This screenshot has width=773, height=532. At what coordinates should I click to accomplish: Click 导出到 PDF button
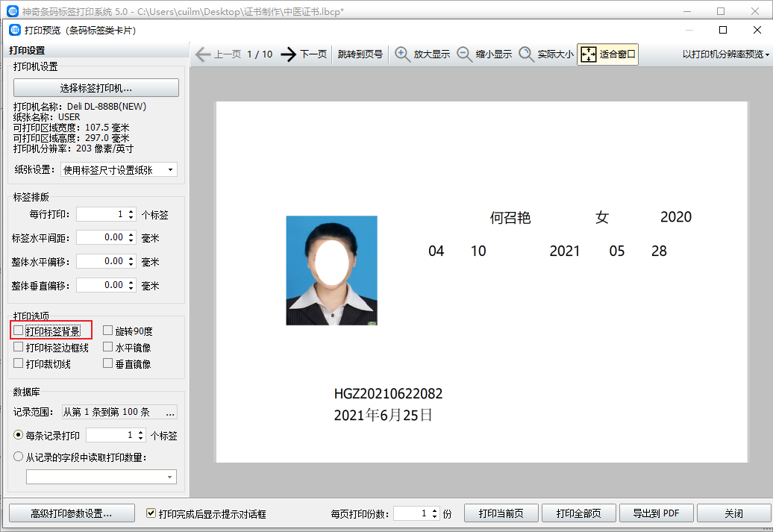click(657, 513)
